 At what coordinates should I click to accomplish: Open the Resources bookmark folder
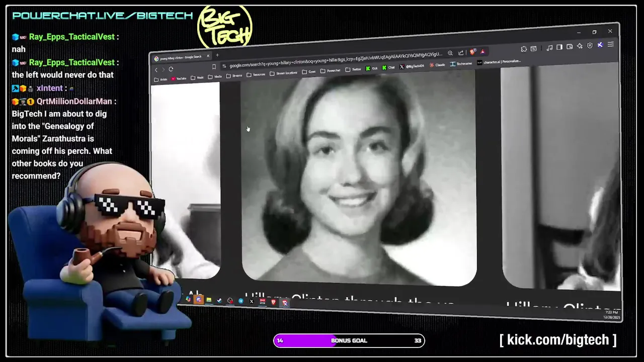tap(256, 75)
